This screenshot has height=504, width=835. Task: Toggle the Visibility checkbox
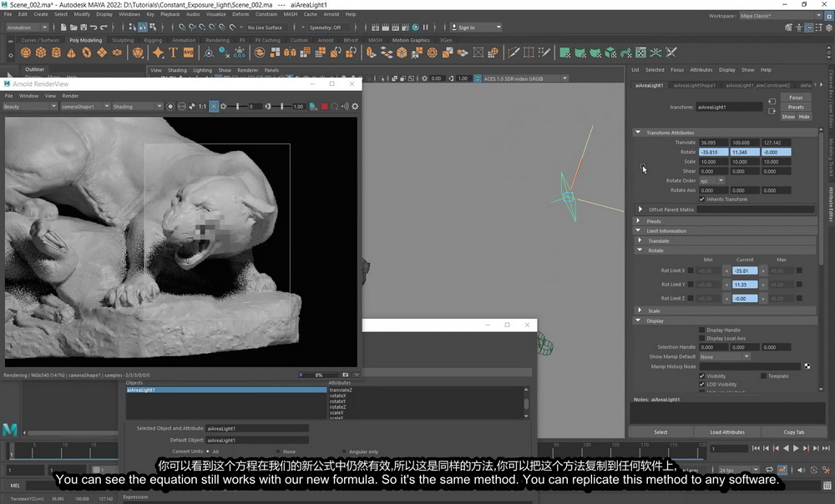(x=702, y=375)
